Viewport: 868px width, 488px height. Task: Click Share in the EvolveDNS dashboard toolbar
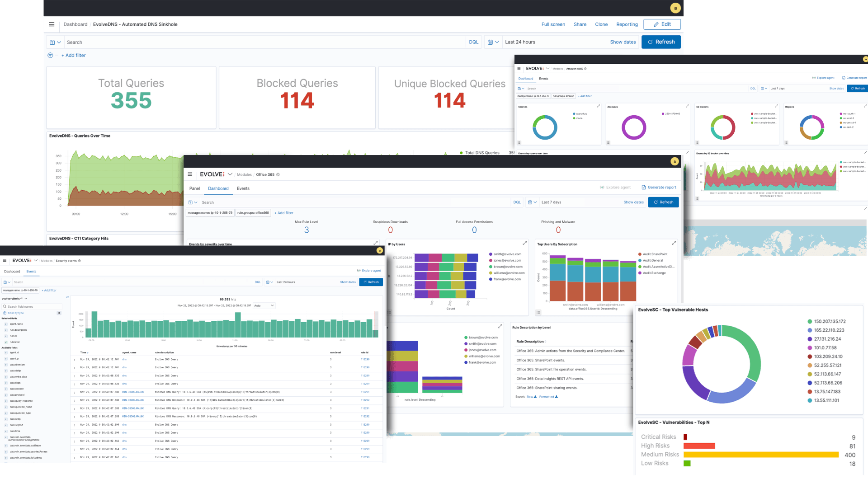click(580, 24)
